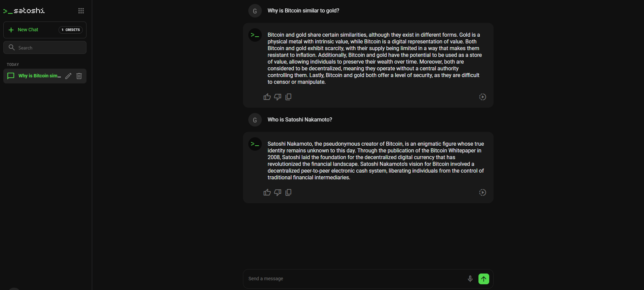Click the 1 Credits badge
644x290 pixels.
[71, 30]
